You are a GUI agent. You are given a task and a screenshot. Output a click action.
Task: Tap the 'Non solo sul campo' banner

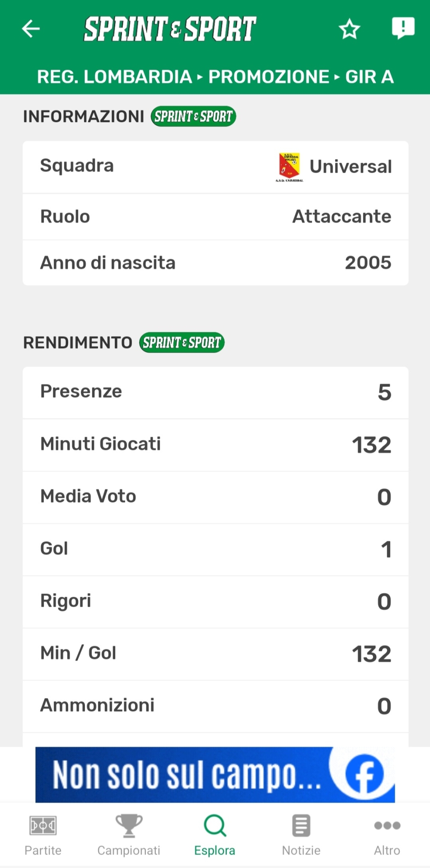click(185, 775)
